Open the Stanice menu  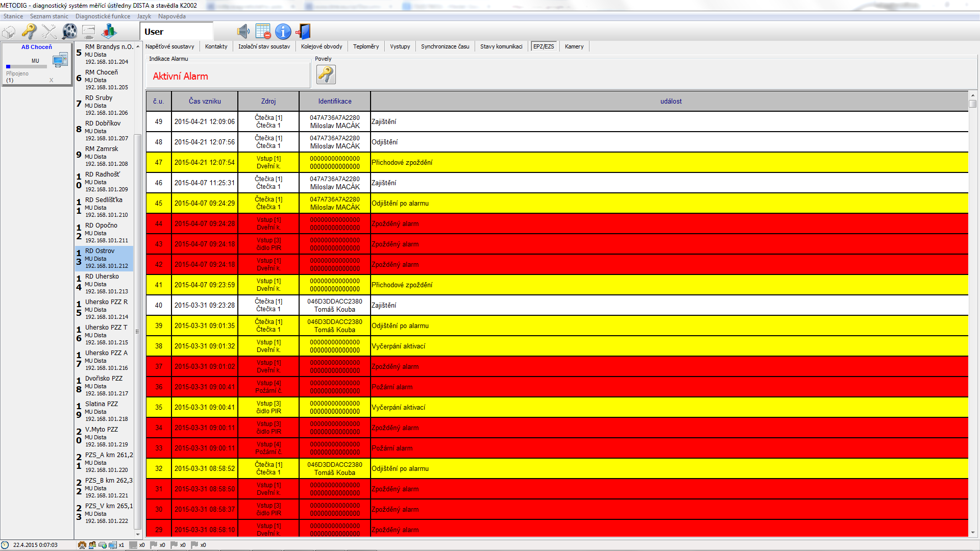13,16
